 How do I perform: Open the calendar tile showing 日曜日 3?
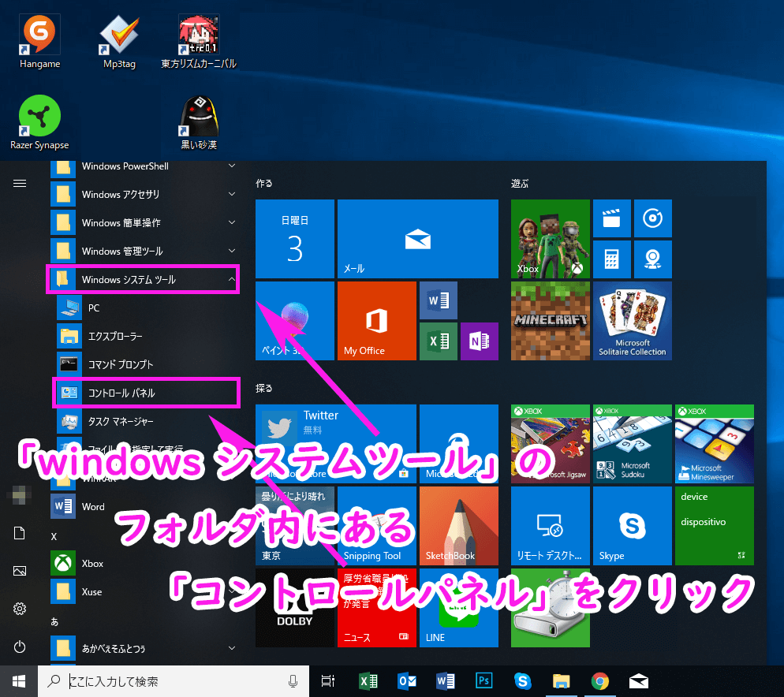pos(295,239)
